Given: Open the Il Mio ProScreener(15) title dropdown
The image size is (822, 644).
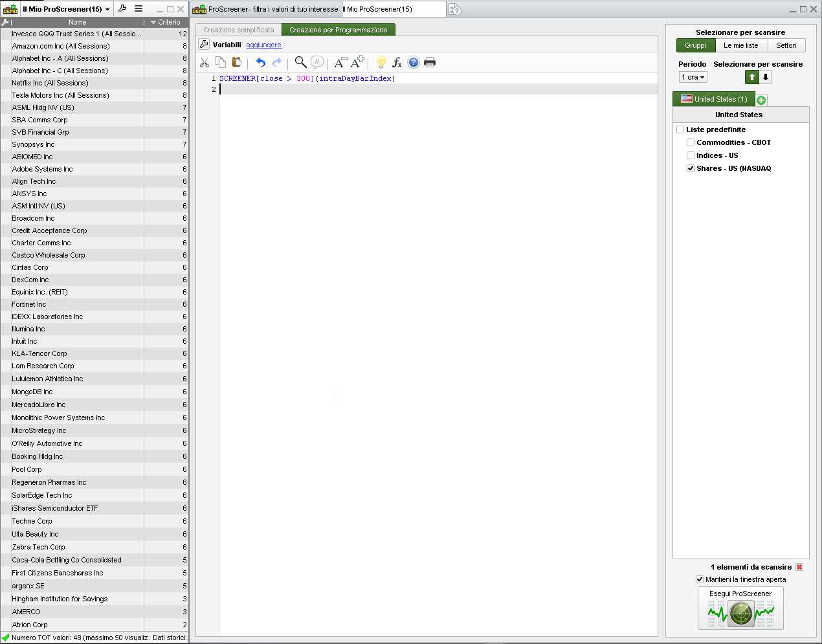Looking at the screenshot, I should (x=66, y=9).
